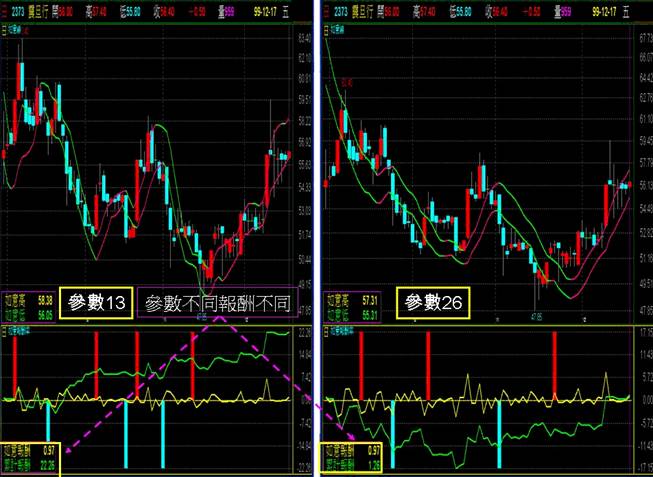This screenshot has width=653, height=477.
Task: Click the right chart's value legend showing 57.31
Action: (369, 299)
